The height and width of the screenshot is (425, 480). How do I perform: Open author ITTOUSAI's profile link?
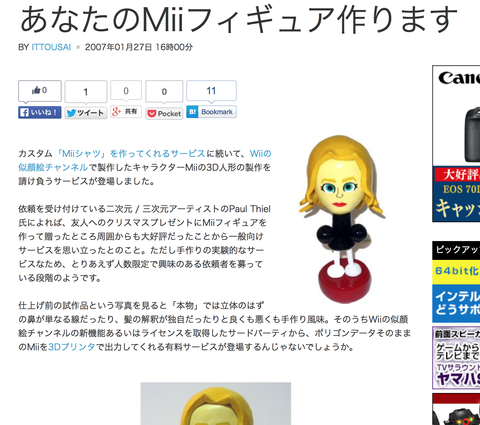[x=51, y=47]
